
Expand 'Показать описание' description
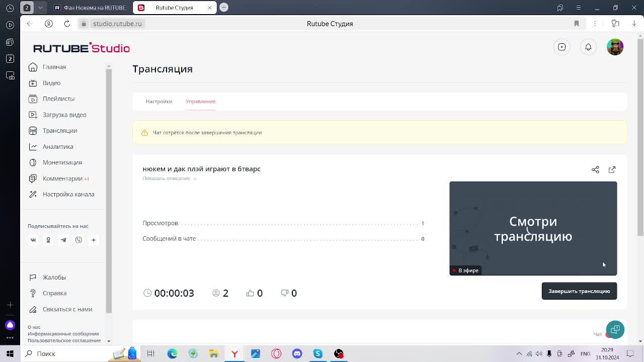coord(170,178)
